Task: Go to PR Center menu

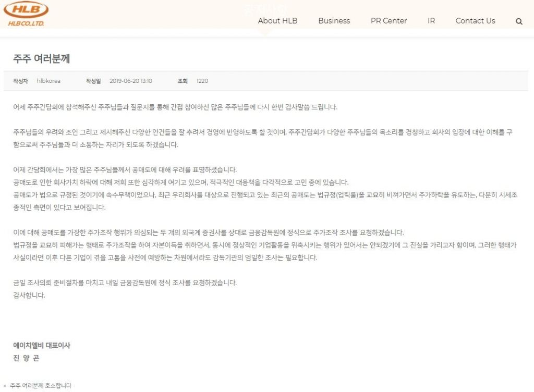Action: click(389, 21)
